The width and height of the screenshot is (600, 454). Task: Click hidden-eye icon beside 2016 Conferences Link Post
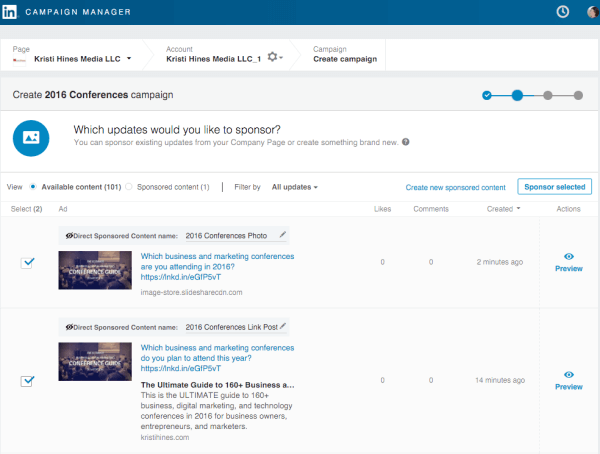[69, 327]
